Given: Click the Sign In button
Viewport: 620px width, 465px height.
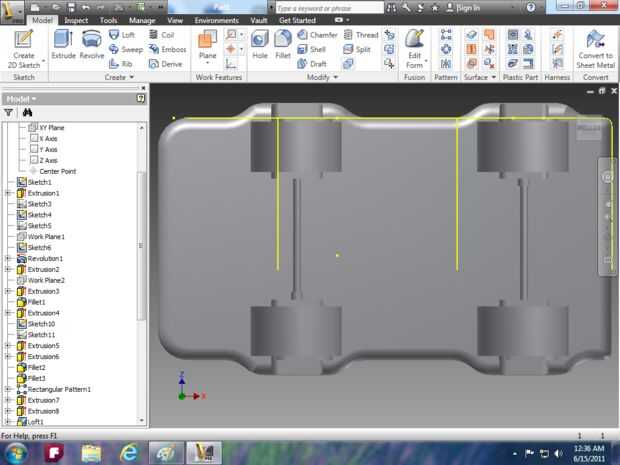Looking at the screenshot, I should point(463,8).
